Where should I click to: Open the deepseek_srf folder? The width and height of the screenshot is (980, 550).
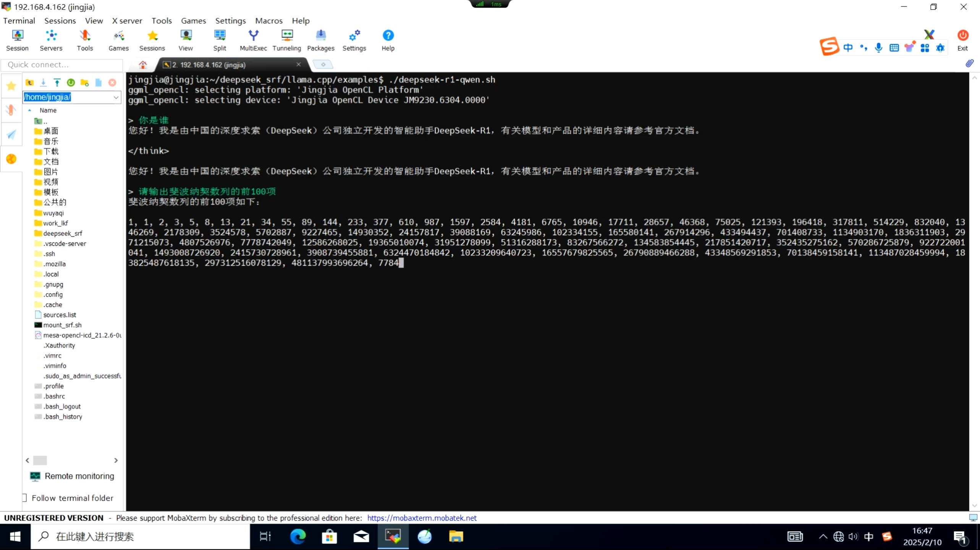pyautogui.click(x=62, y=233)
